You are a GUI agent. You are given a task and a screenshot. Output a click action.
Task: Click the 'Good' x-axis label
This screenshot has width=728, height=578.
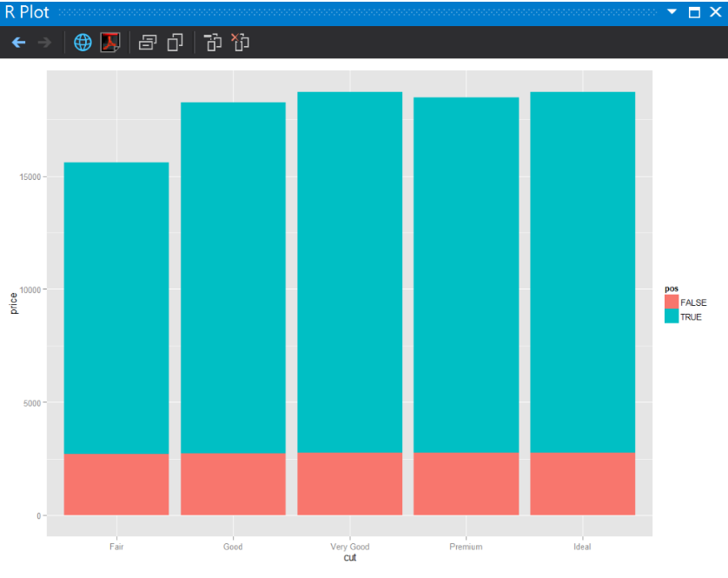pyautogui.click(x=233, y=547)
